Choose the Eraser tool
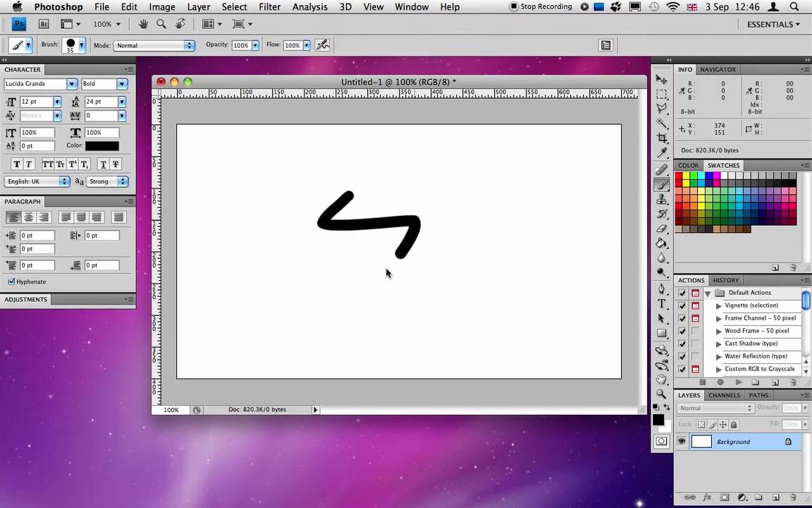The image size is (812, 508). [661, 229]
